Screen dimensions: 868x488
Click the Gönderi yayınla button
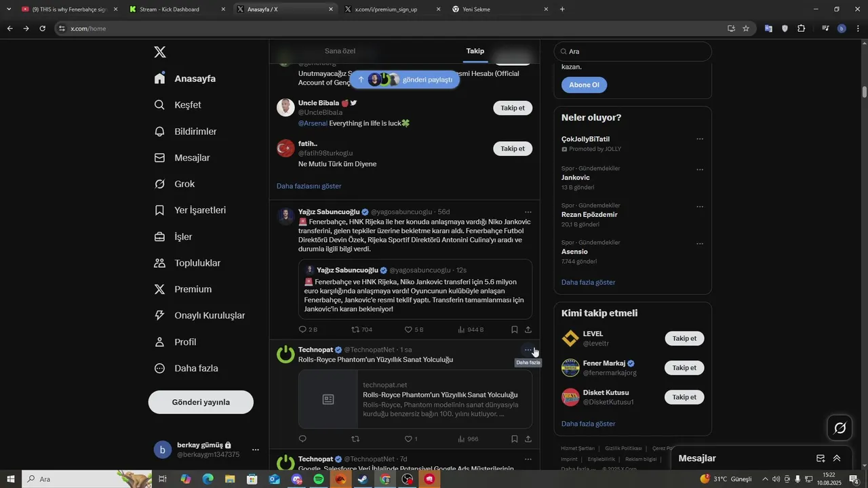[201, 402]
